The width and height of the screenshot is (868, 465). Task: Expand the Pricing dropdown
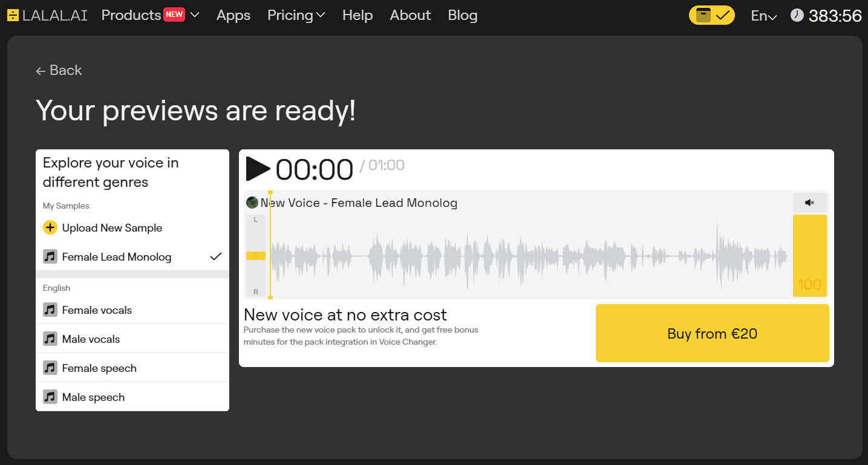pos(296,15)
